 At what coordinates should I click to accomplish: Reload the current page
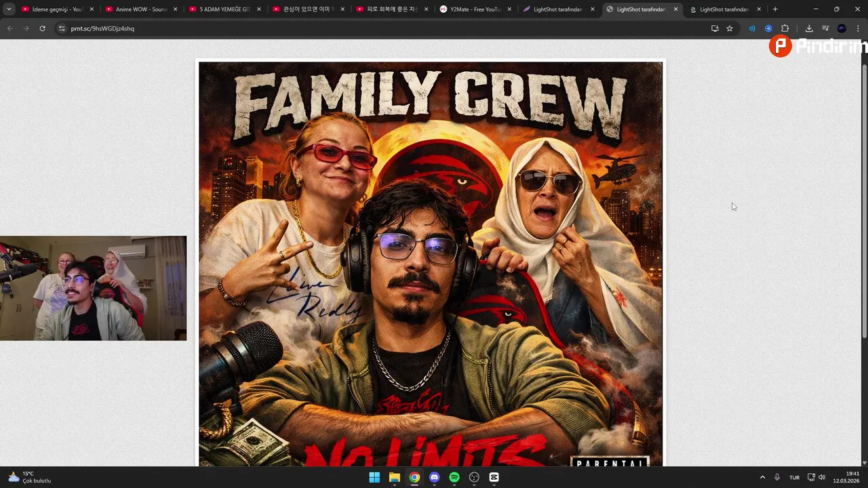click(42, 28)
